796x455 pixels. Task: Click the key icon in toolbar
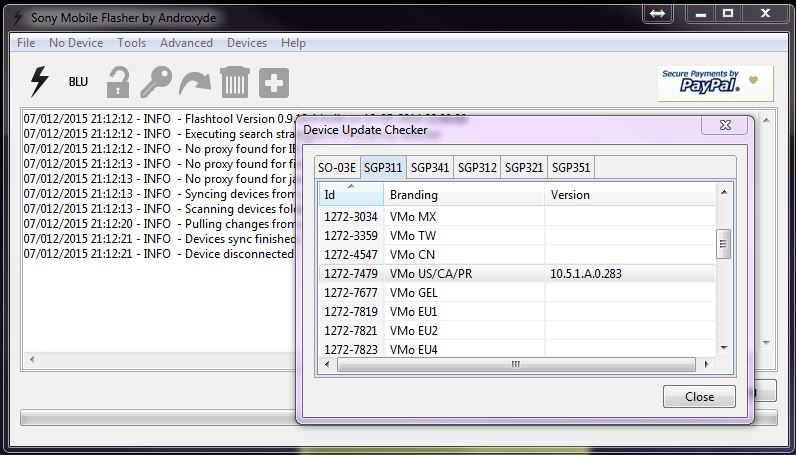pos(156,82)
